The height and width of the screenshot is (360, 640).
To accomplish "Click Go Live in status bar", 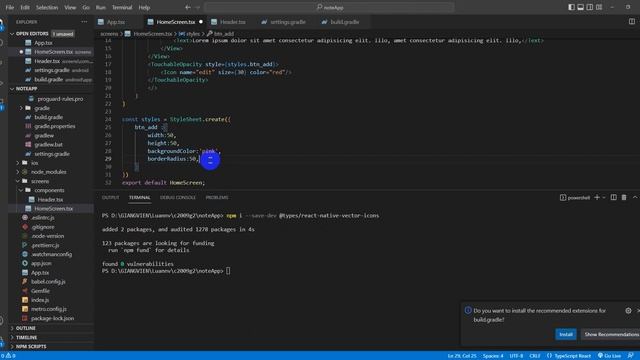I will click(x=609, y=356).
